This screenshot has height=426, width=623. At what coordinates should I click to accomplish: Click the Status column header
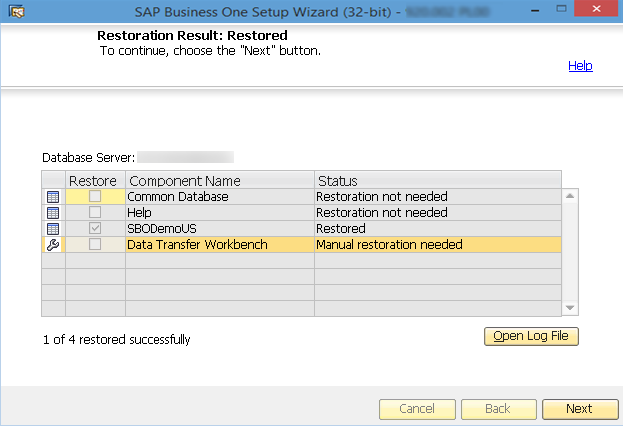coord(438,180)
